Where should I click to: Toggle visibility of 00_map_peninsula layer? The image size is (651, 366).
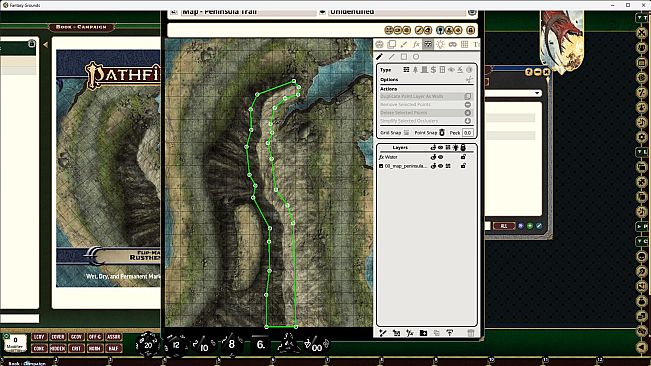[x=441, y=166]
